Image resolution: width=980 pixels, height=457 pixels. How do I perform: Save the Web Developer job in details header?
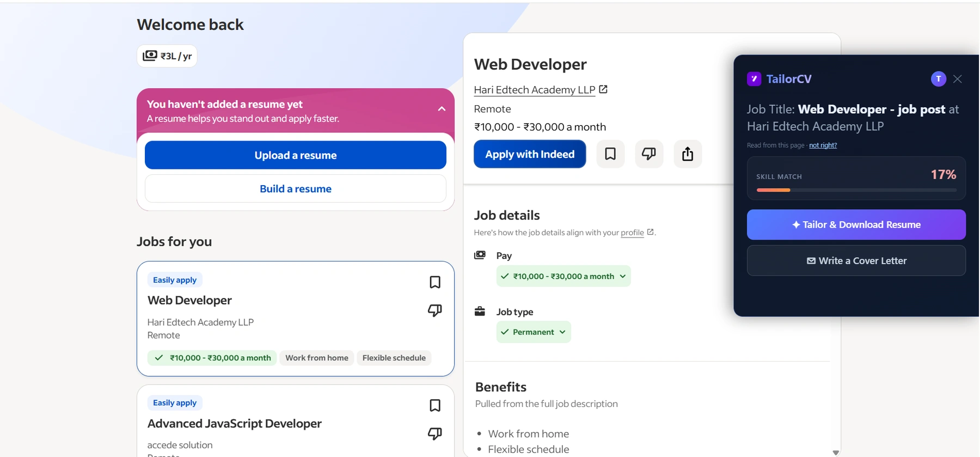tap(610, 154)
